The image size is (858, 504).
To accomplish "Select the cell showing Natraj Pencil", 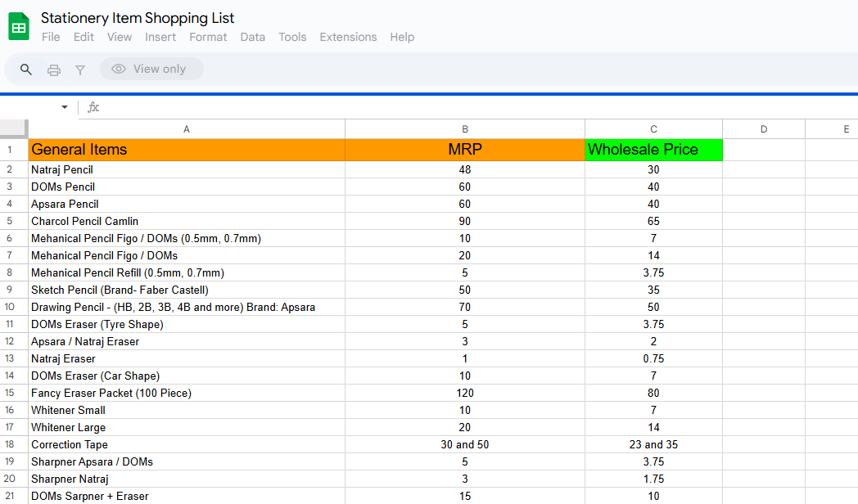I will pyautogui.click(x=187, y=169).
